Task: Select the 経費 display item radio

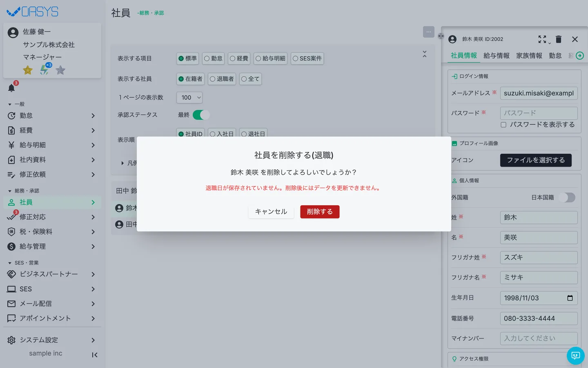Action: pyautogui.click(x=239, y=58)
